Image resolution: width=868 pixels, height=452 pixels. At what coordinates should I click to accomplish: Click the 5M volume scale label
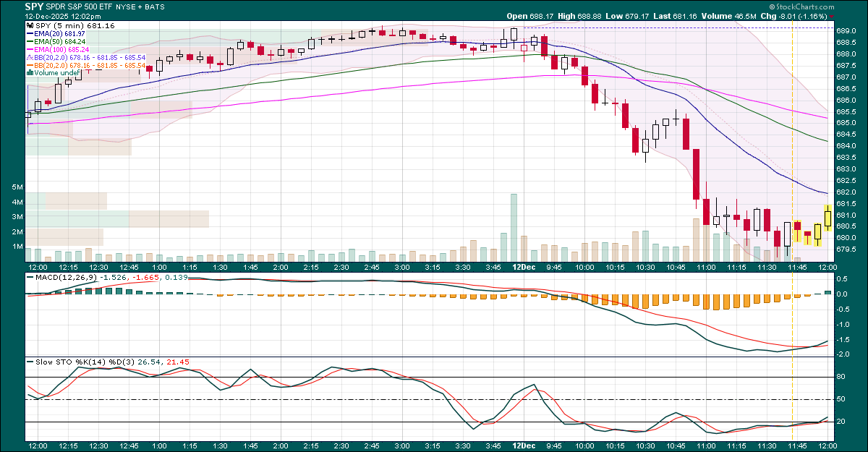pyautogui.click(x=19, y=187)
